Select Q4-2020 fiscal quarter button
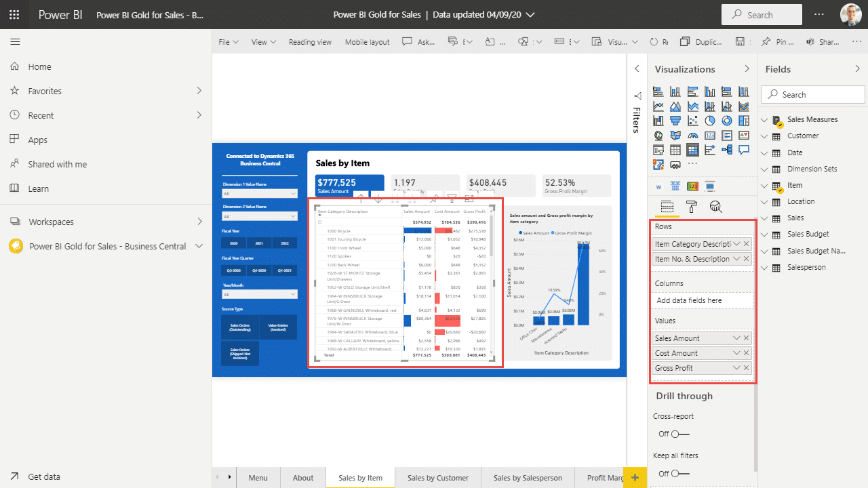Viewport: 868px width, 488px height. (259, 270)
